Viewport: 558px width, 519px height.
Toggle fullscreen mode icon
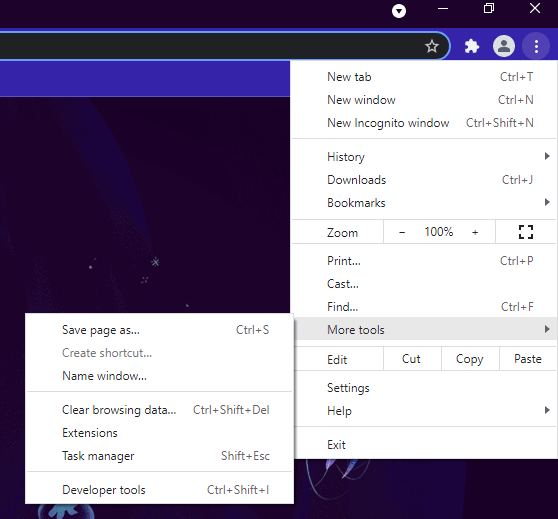point(526,232)
